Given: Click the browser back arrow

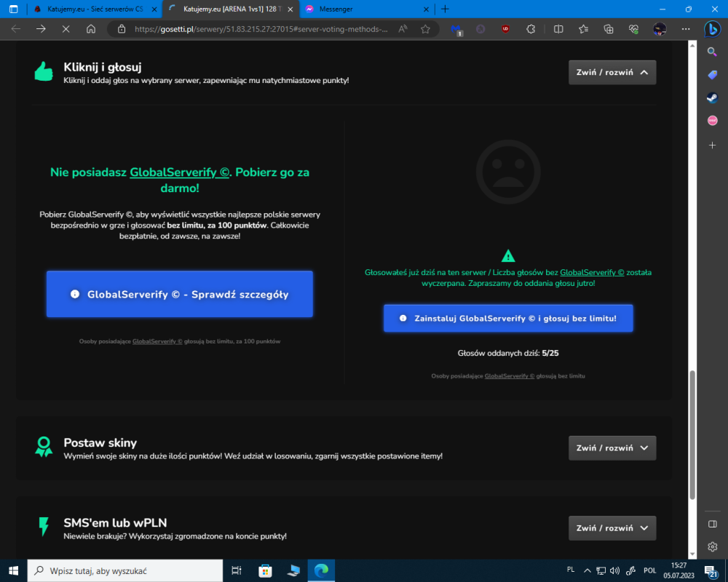Looking at the screenshot, I should click(16, 29).
